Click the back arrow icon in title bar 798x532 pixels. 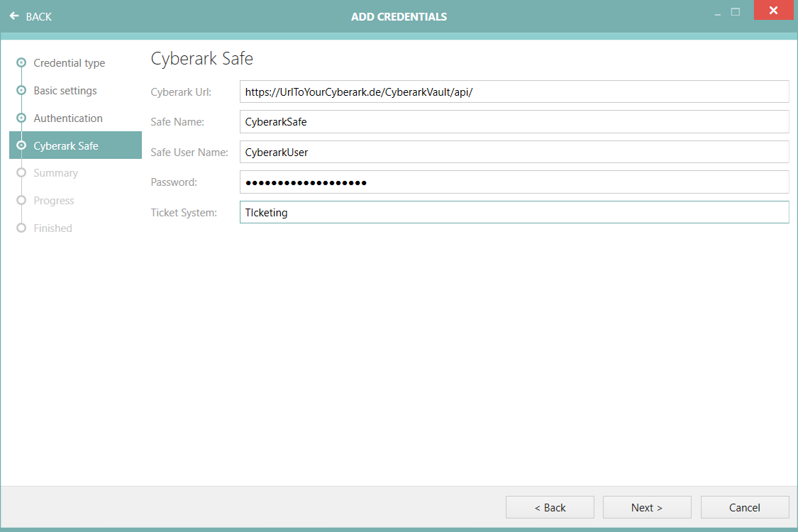pyautogui.click(x=14, y=16)
